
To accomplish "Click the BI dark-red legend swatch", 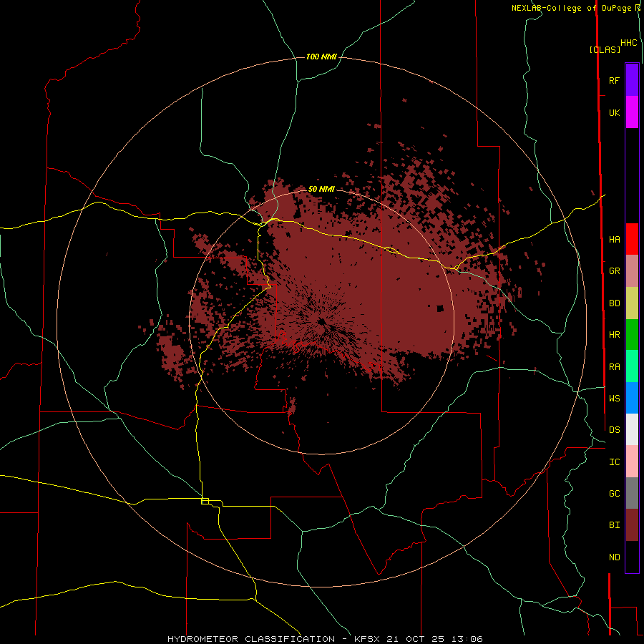I will pyautogui.click(x=632, y=525).
